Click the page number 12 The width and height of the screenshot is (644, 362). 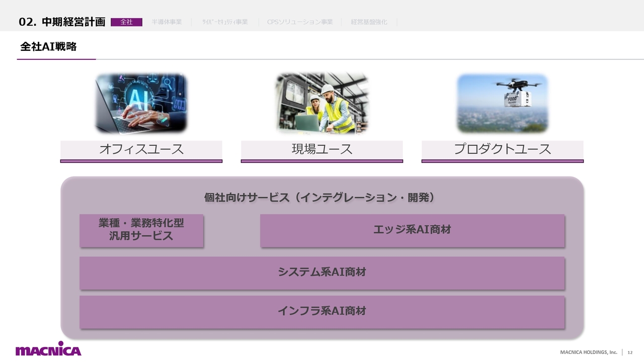coord(630,352)
